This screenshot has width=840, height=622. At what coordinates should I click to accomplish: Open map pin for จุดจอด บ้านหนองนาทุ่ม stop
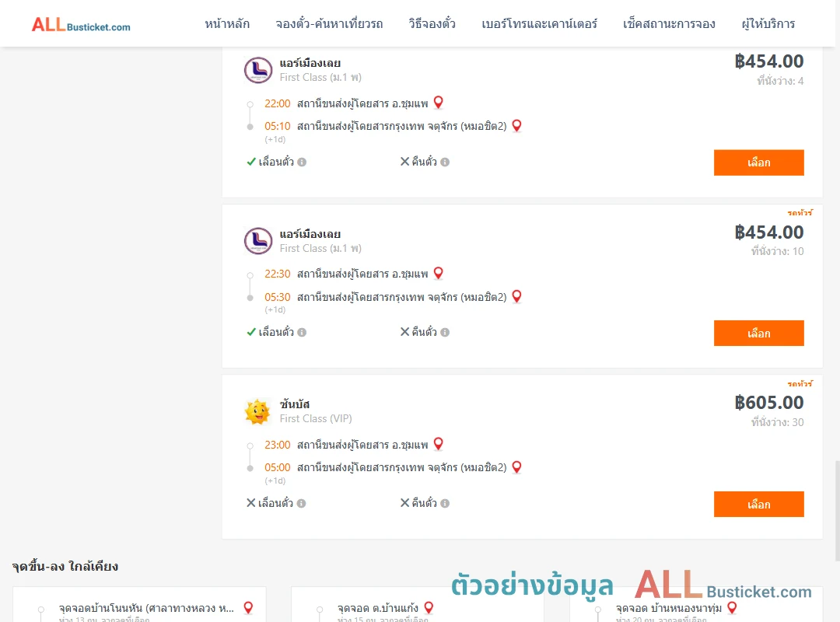(x=732, y=607)
